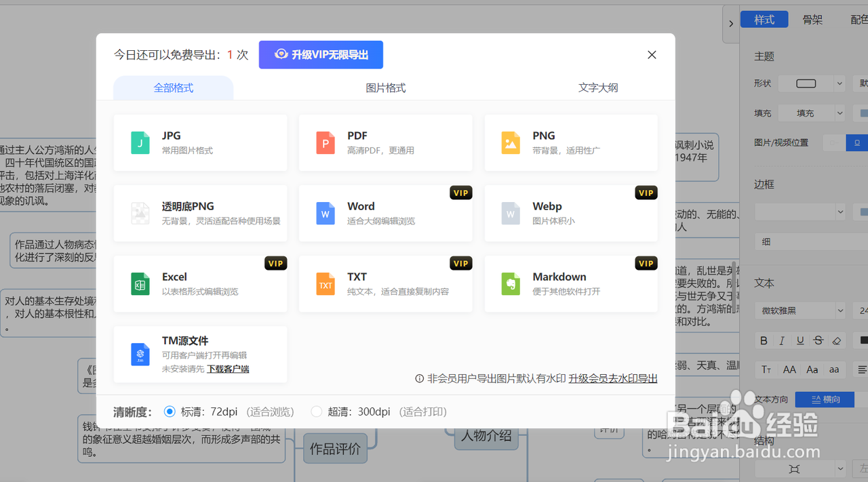
Task: Open the 骨架 skeleton panel tab
Action: (812, 20)
